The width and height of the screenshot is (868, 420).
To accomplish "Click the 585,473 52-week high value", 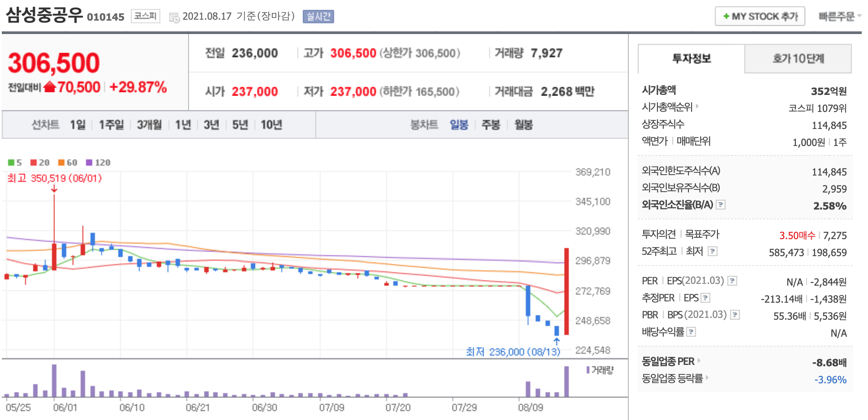I will tap(787, 253).
